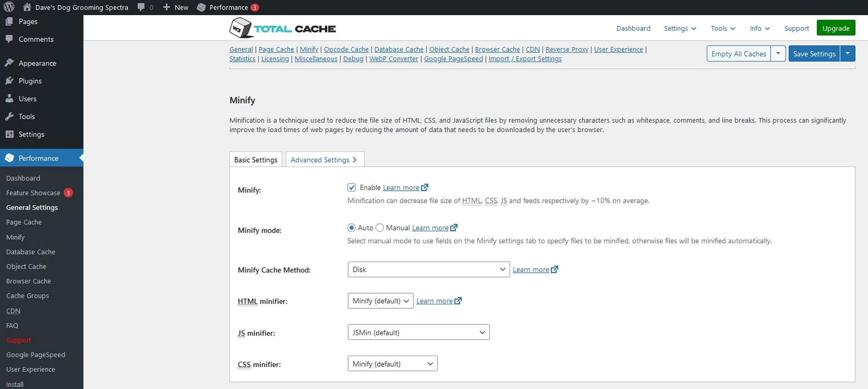Toggle the Minify Enable checkbox
Screen dimensions: 868x389
352,188
